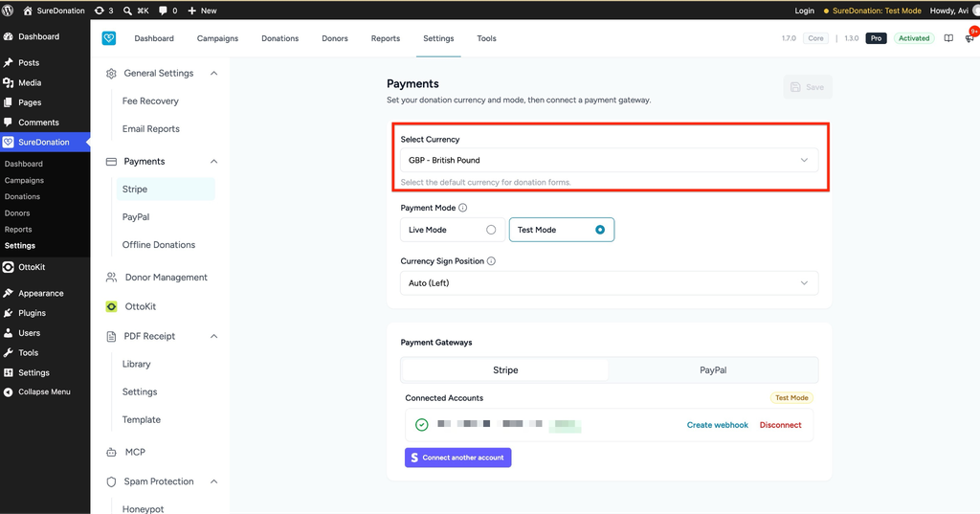The width and height of the screenshot is (980, 514).
Task: Click the Donor Management people icon
Action: tap(111, 278)
